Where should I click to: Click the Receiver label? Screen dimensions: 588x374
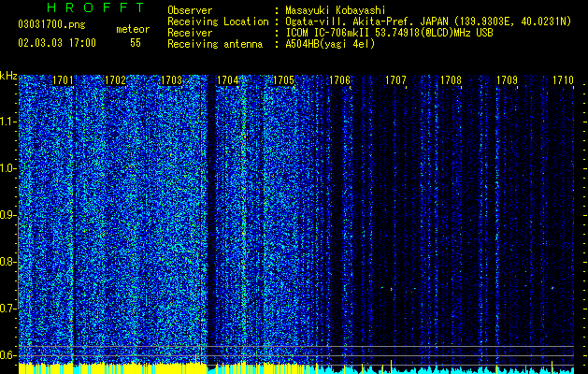point(190,33)
